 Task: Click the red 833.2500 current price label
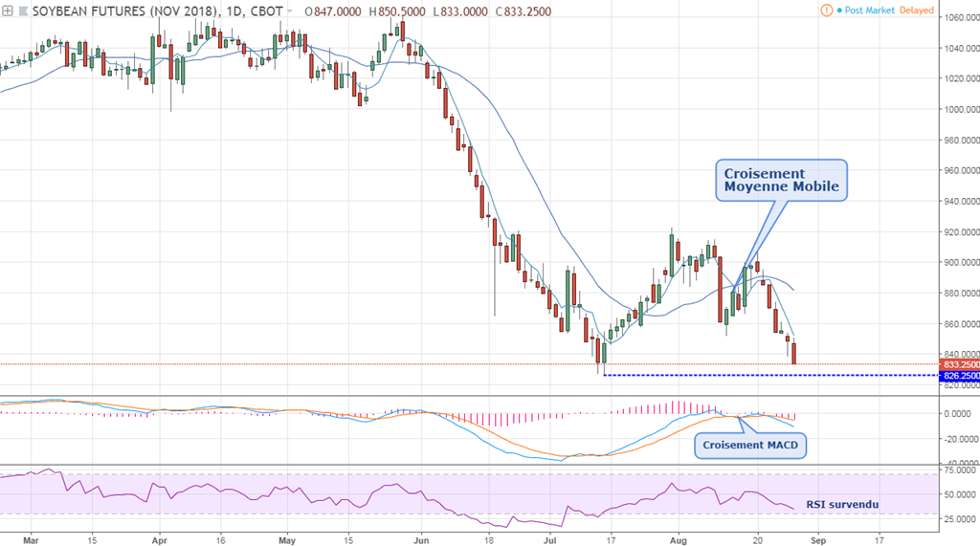click(x=959, y=364)
